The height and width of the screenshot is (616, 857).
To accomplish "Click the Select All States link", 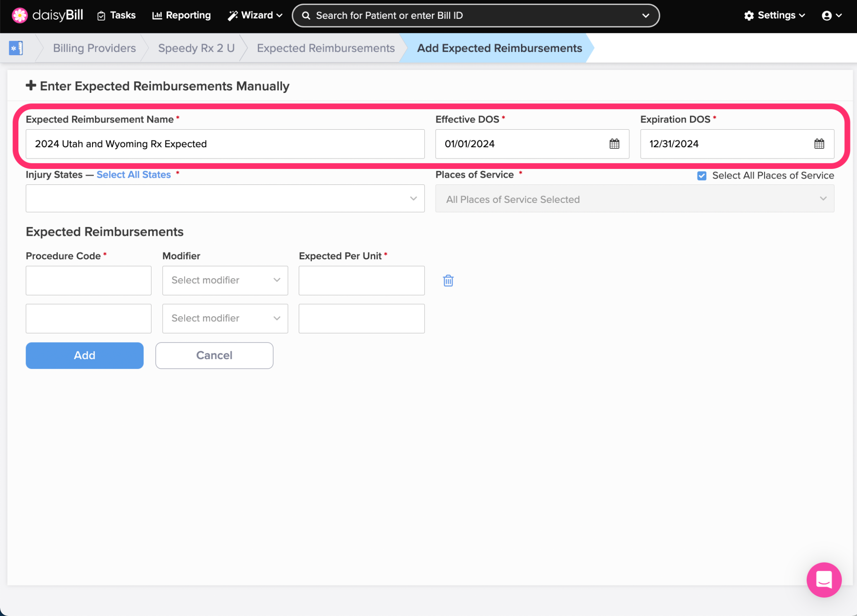I will pos(133,175).
